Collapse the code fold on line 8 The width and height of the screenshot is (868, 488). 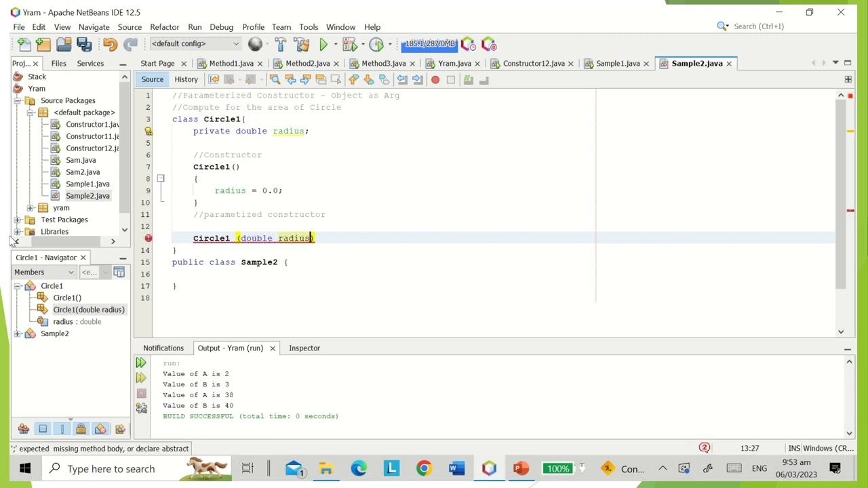pyautogui.click(x=161, y=178)
